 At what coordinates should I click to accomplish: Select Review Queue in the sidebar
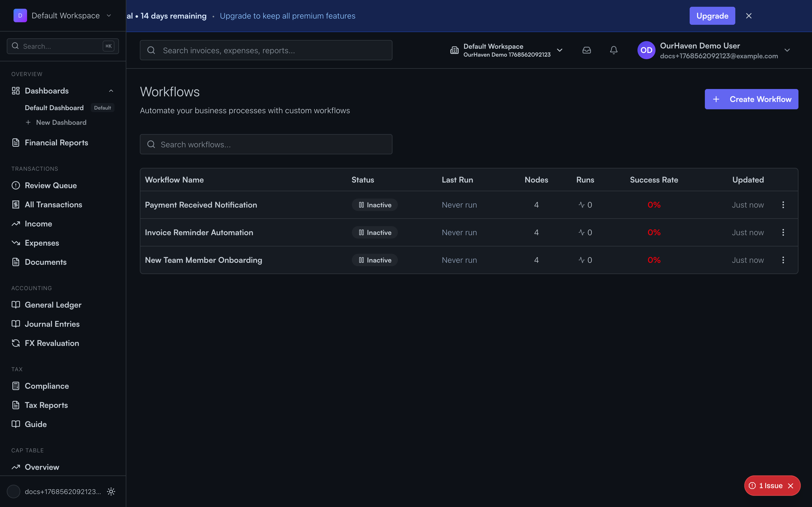pyautogui.click(x=51, y=185)
